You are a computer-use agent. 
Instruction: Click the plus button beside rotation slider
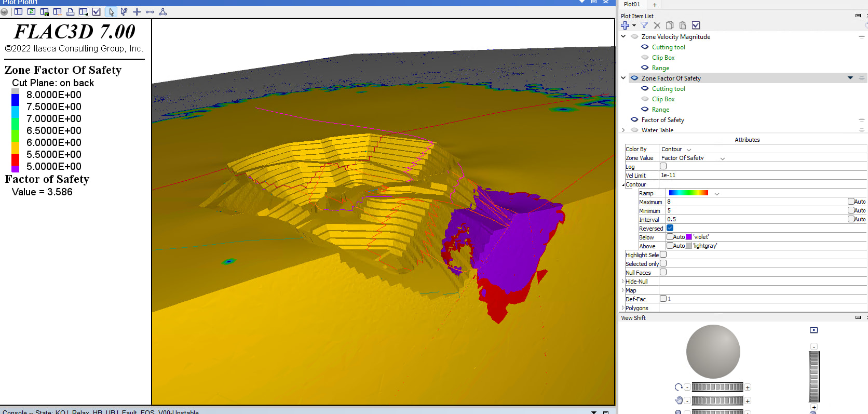748,388
